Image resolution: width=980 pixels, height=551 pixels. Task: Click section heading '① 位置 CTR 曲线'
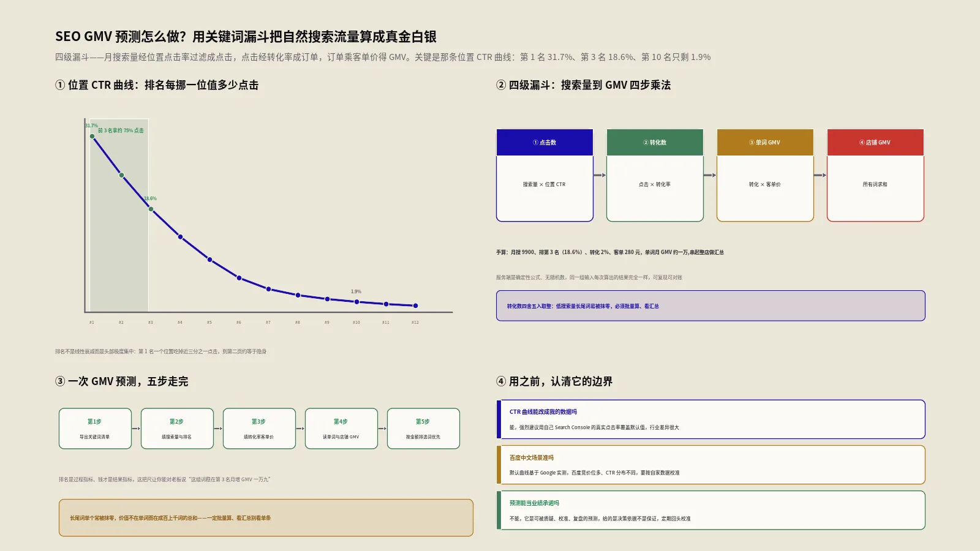click(x=157, y=85)
